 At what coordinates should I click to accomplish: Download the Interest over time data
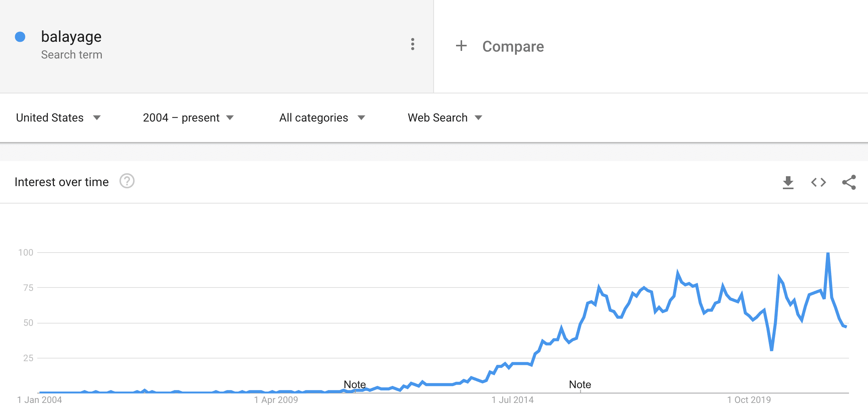pos(788,182)
